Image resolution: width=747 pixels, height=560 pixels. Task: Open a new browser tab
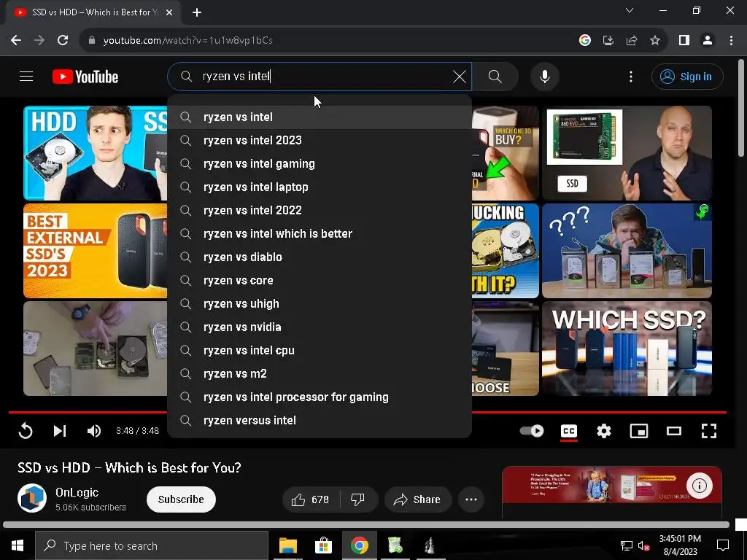pyautogui.click(x=197, y=12)
